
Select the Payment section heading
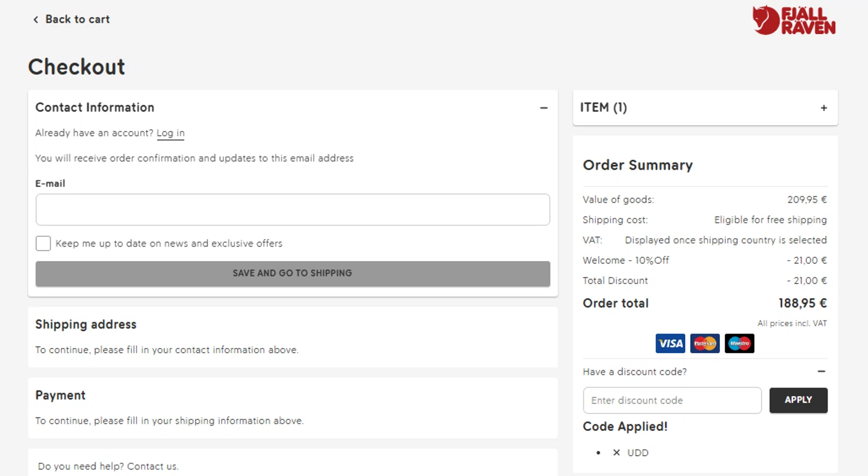point(60,396)
